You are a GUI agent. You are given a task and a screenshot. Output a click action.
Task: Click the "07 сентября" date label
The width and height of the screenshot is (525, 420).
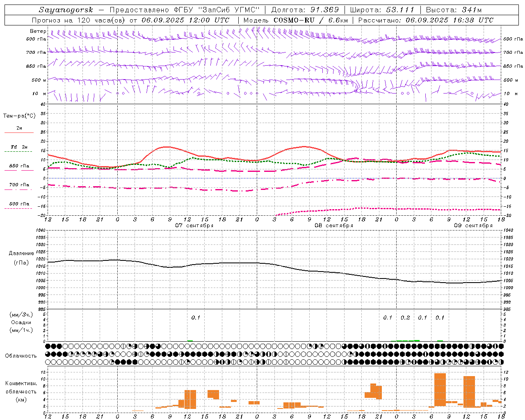tap(194, 226)
